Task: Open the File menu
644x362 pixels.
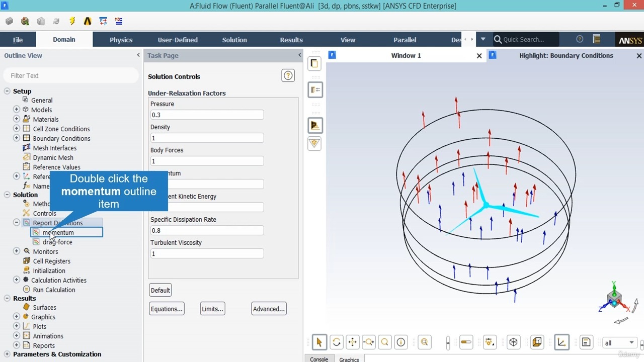Action: (x=18, y=40)
